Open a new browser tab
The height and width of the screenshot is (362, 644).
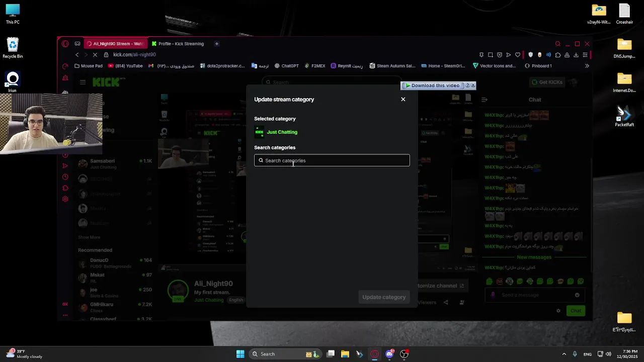tap(217, 44)
